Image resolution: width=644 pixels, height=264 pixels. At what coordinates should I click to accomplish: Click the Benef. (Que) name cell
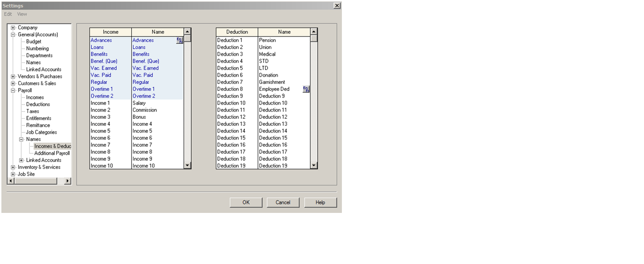[157, 61]
